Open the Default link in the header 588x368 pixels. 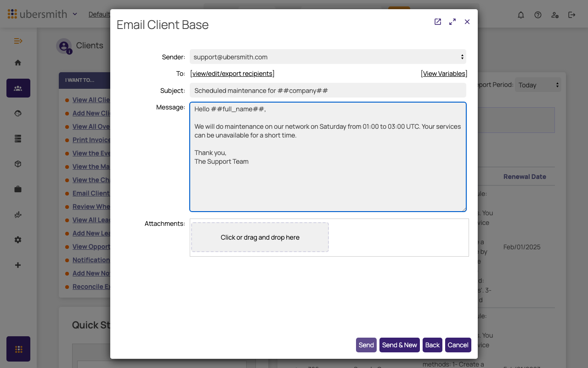tap(99, 14)
